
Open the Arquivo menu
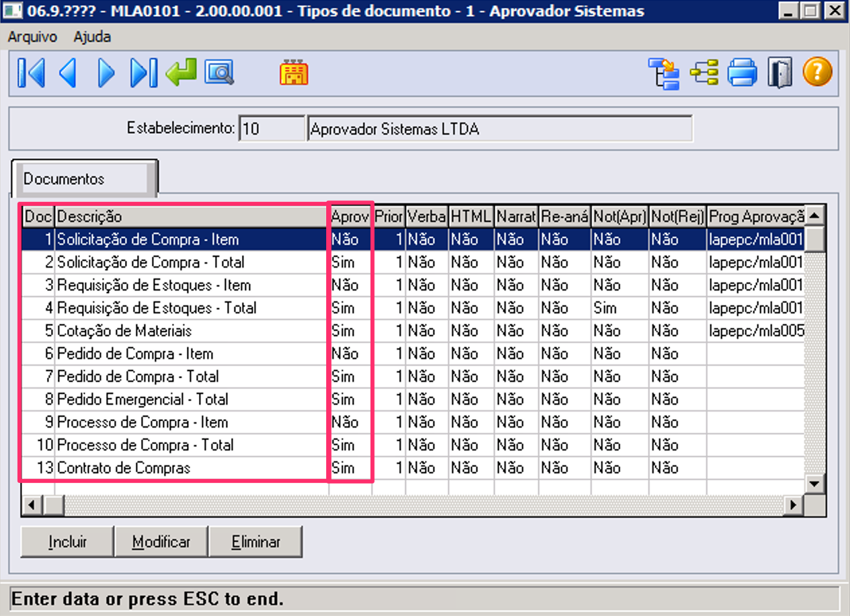32,37
